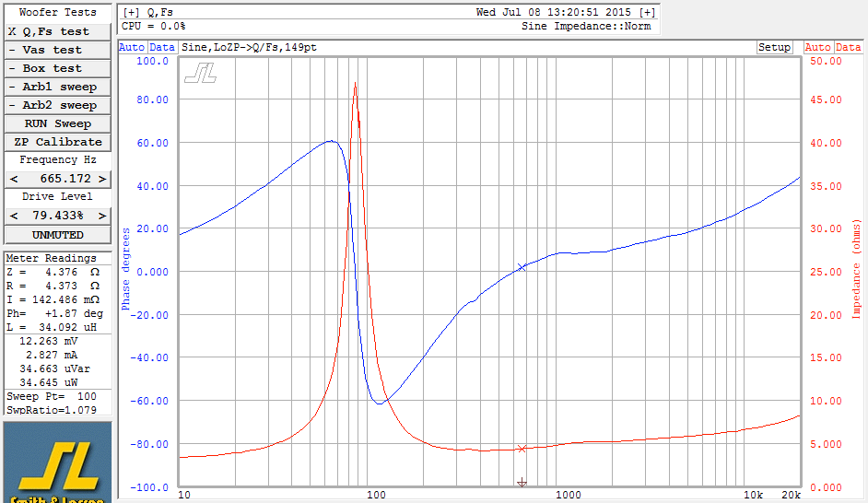Select the Arb2 sweep option
The height and width of the screenshot is (503, 868).
(x=57, y=105)
